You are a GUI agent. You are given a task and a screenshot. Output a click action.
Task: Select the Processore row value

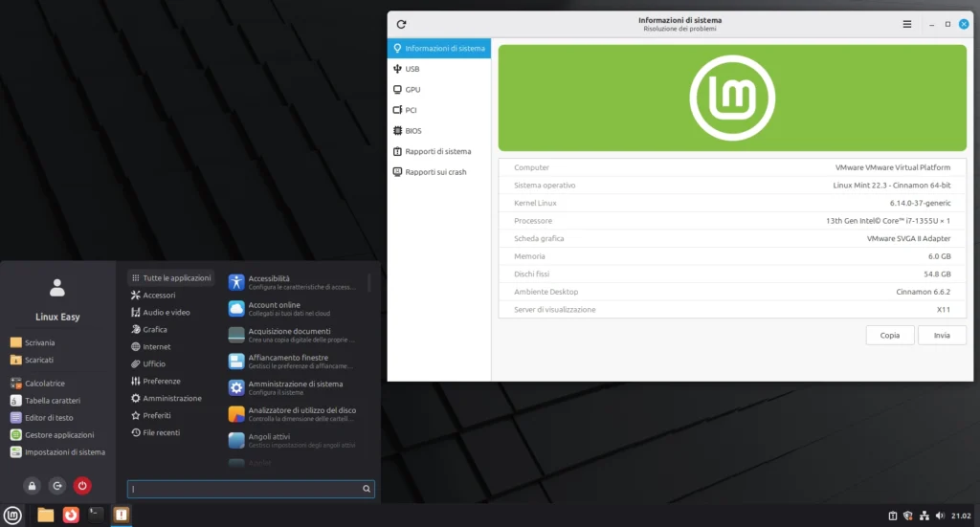888,220
